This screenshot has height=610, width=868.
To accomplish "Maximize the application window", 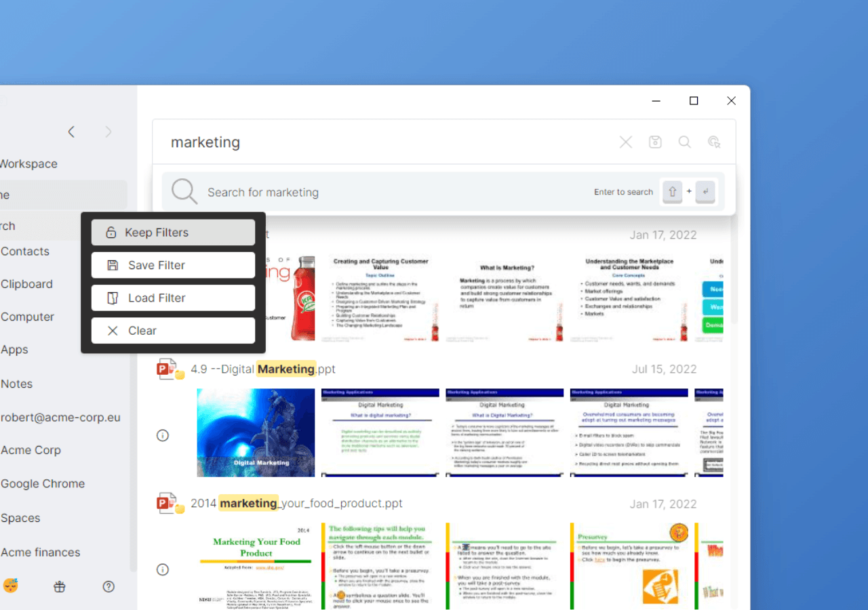I will point(694,101).
